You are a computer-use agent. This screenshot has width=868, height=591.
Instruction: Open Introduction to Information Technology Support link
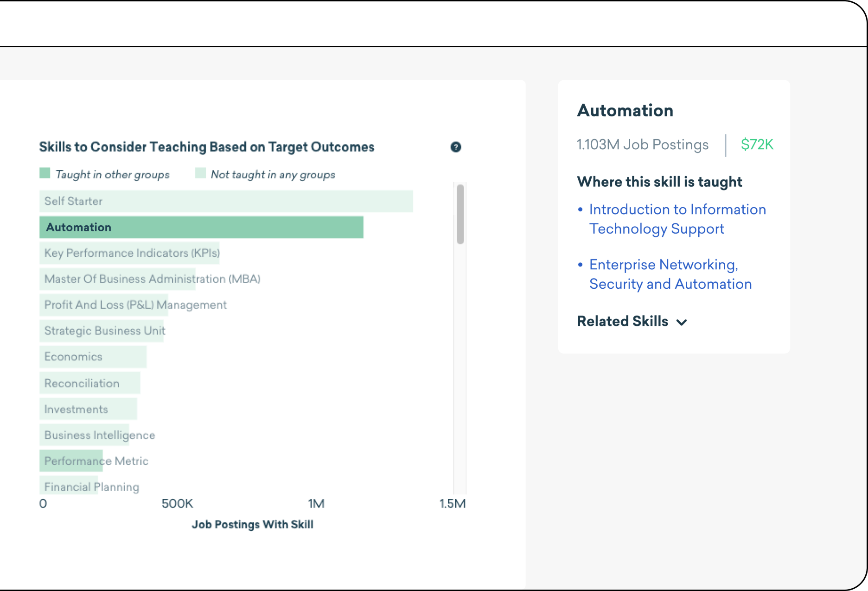coord(677,219)
